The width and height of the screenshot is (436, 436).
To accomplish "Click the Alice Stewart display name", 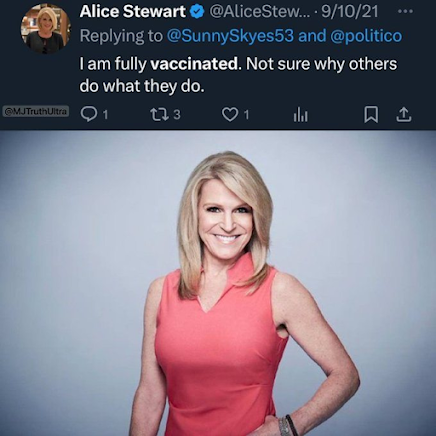I will (x=132, y=12).
